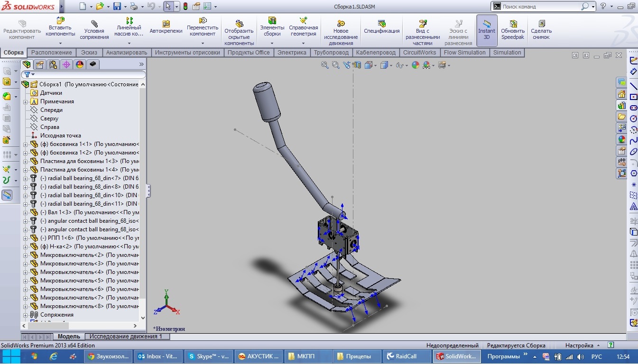Image resolution: width=638 pixels, height=364 pixels.
Task: Click Спецификация bill of materials icon
Action: click(x=381, y=27)
